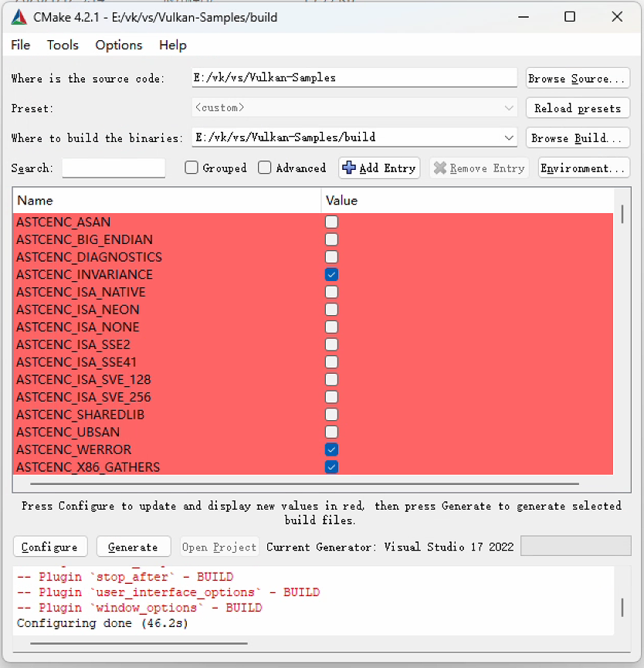The image size is (644, 668).
Task: Maximize the CMake window
Action: click(x=570, y=17)
